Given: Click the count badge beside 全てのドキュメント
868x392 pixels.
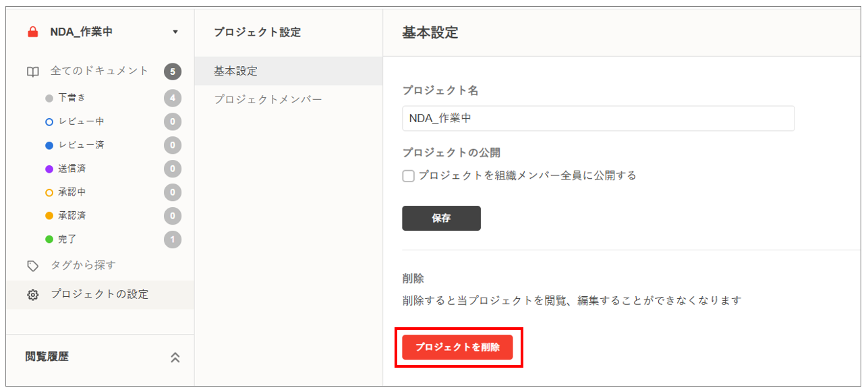Looking at the screenshot, I should (173, 71).
